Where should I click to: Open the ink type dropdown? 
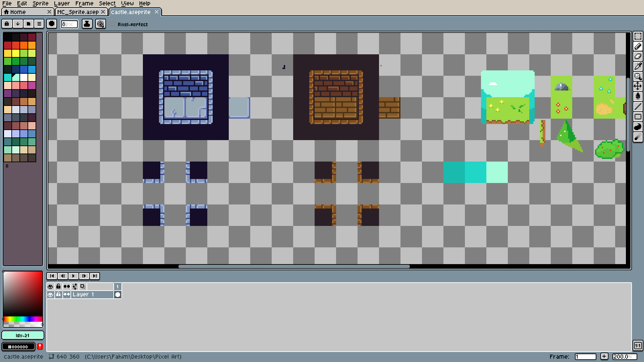(87, 24)
